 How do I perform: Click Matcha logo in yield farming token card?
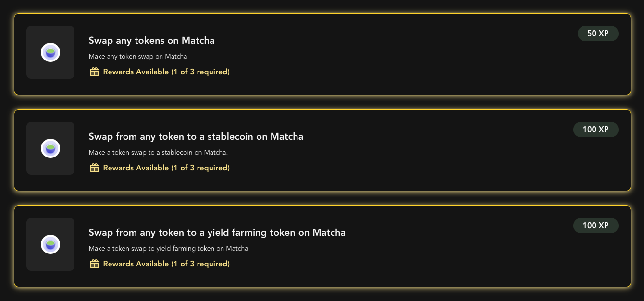[50, 244]
